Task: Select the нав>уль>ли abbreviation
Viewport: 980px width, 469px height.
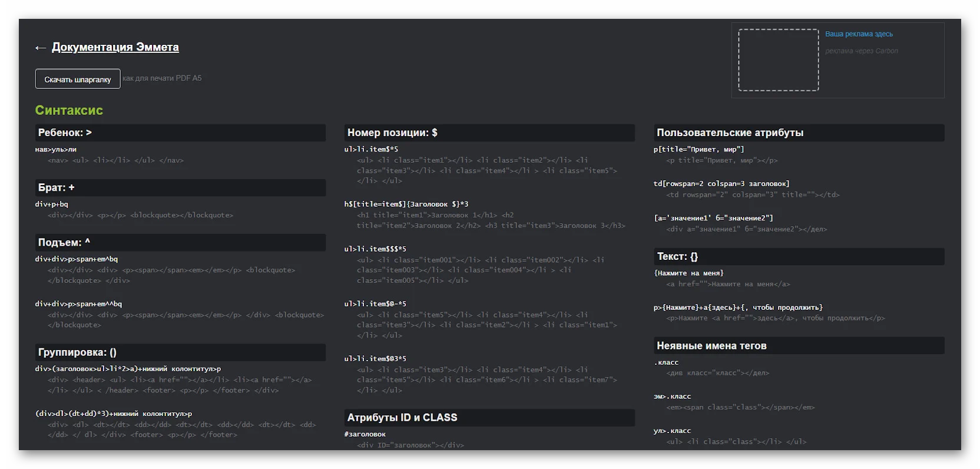Action: [56, 150]
